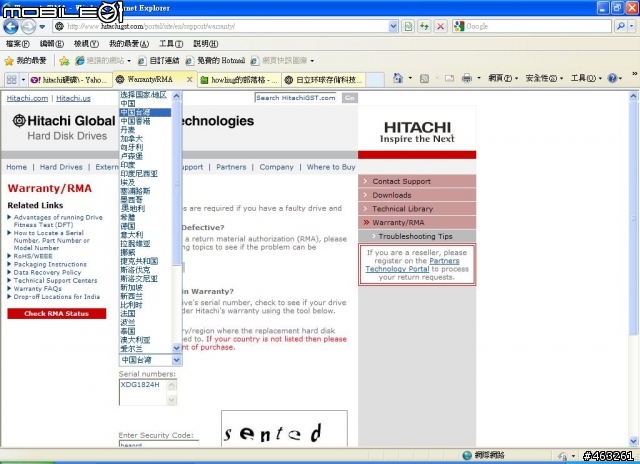Open tab list dropdown arrow

(x=23, y=79)
